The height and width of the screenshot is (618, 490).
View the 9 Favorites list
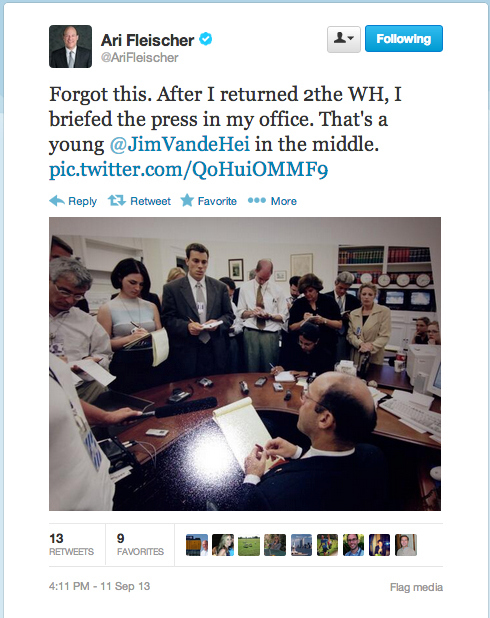click(140, 544)
